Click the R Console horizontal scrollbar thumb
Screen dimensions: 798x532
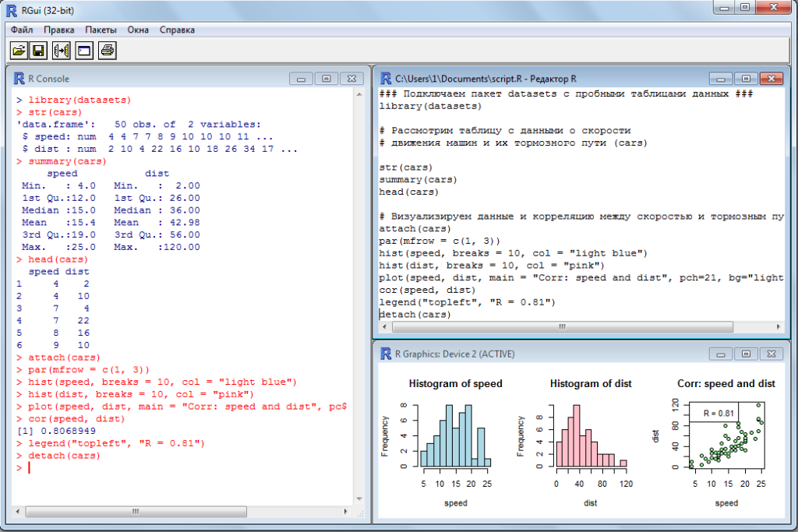[135, 512]
